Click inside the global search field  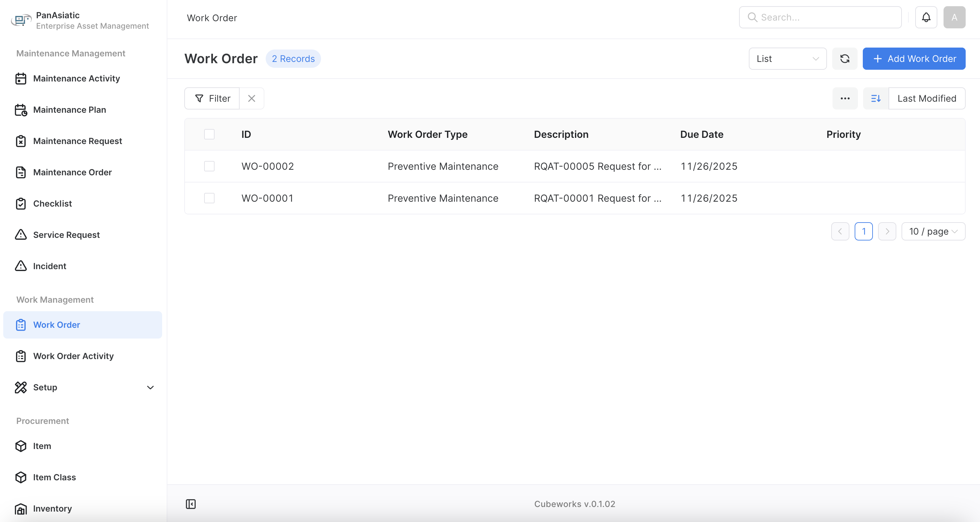coord(820,17)
